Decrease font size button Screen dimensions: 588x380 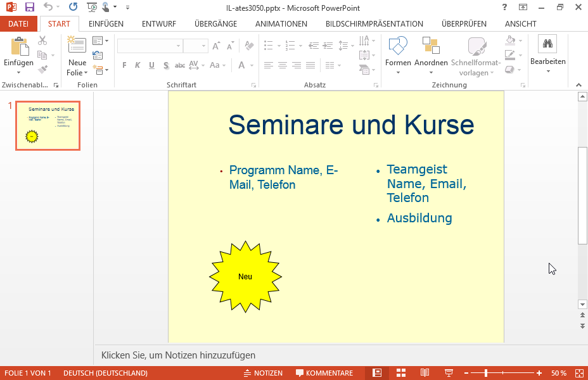point(230,46)
